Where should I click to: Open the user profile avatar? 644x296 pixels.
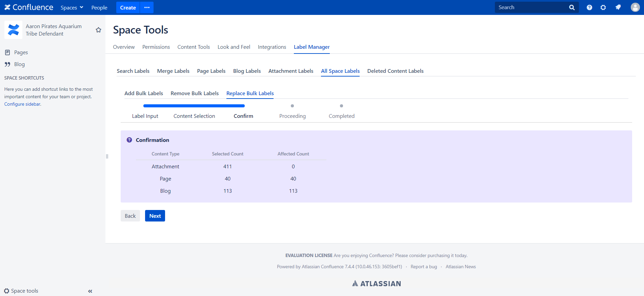coord(635,7)
